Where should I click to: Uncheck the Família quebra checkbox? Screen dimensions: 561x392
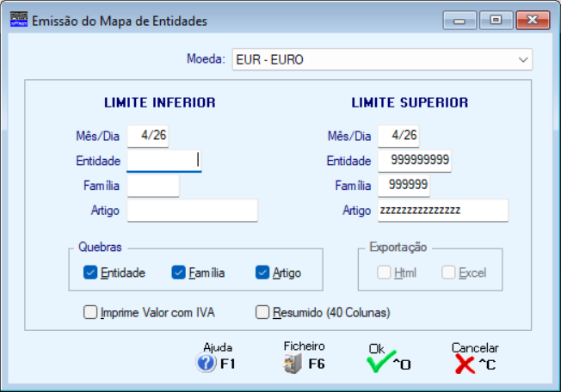[x=179, y=273]
